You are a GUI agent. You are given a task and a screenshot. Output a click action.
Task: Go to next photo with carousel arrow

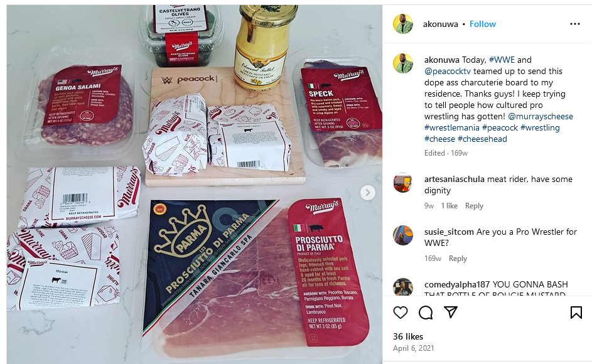(x=367, y=193)
